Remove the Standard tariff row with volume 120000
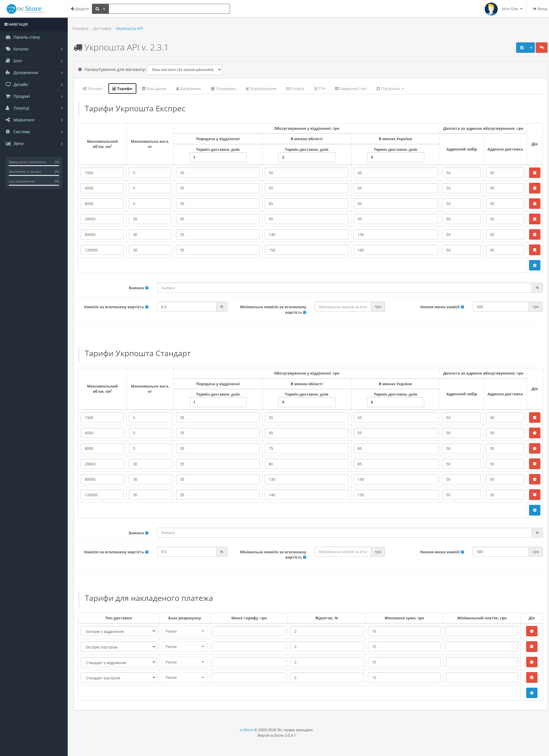 534,495
